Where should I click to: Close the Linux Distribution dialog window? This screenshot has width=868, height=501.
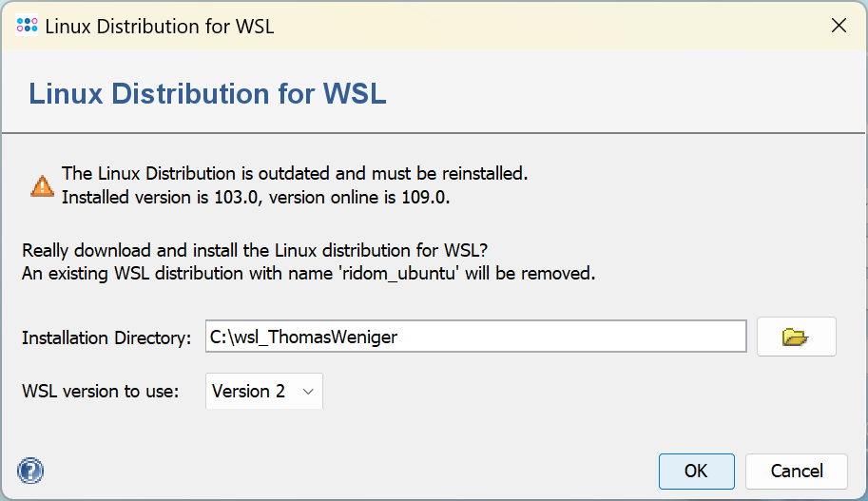pyautogui.click(x=839, y=26)
